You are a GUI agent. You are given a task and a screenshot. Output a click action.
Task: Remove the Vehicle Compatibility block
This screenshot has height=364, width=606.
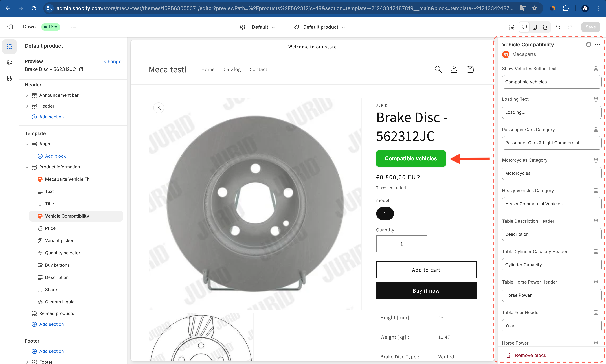pos(526,355)
